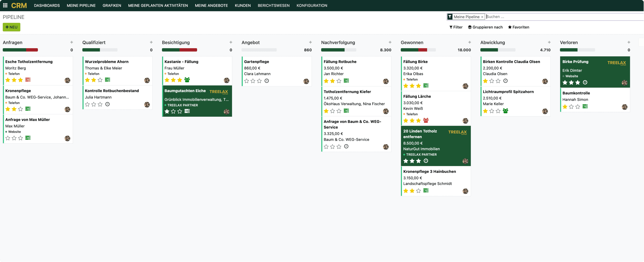Viewport: 644px width, 262px height.
Task: Open Favoriten dropdown menu
Action: [x=519, y=27]
